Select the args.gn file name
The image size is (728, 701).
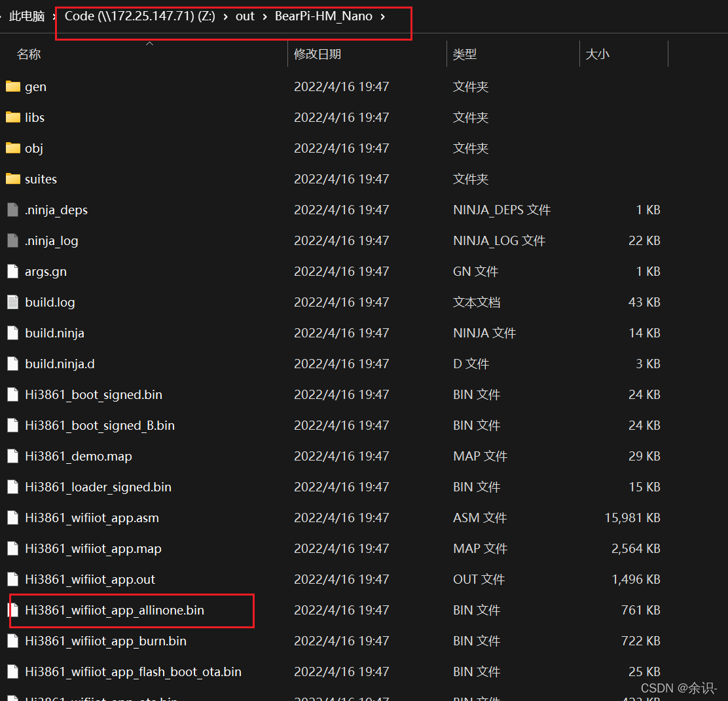coord(46,272)
